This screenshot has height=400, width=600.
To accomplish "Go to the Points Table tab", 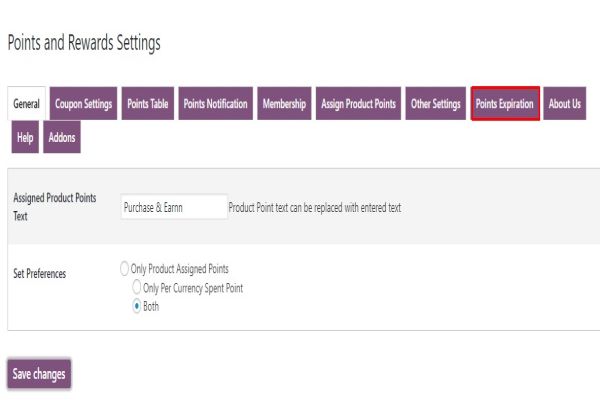I will click(x=148, y=104).
